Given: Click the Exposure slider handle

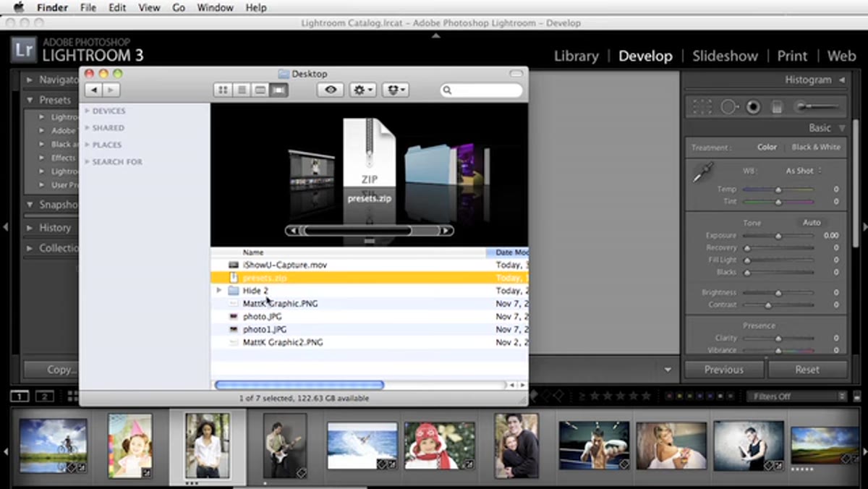Looking at the screenshot, I should point(778,236).
